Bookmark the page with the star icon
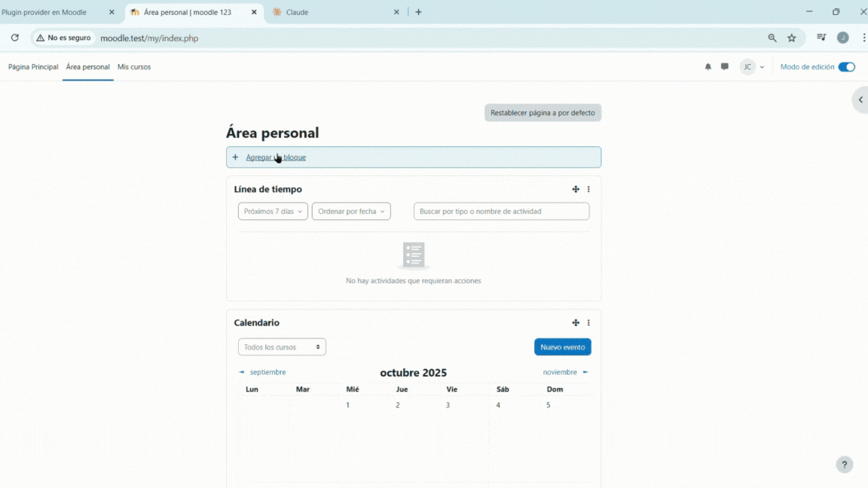 click(791, 37)
